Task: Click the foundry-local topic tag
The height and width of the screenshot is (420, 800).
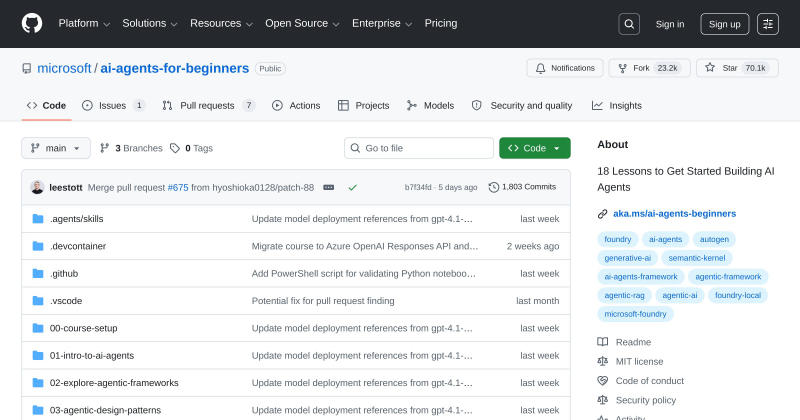Action: coord(738,295)
